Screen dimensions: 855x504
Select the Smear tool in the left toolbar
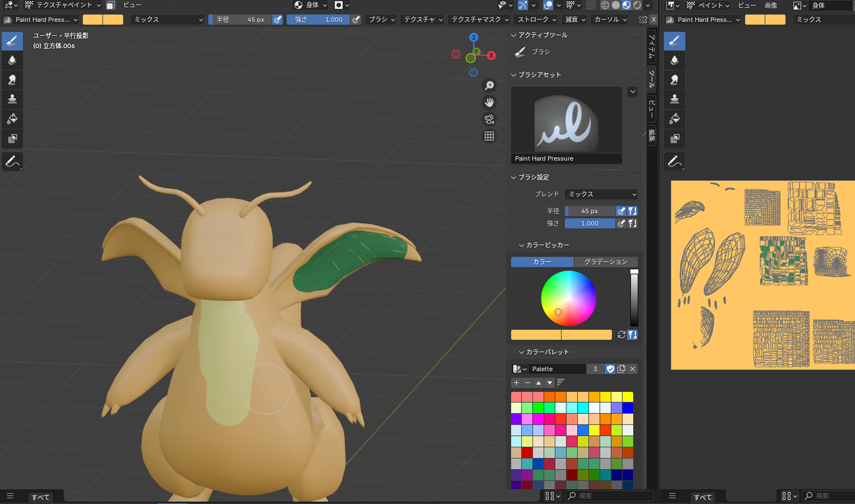point(12,80)
